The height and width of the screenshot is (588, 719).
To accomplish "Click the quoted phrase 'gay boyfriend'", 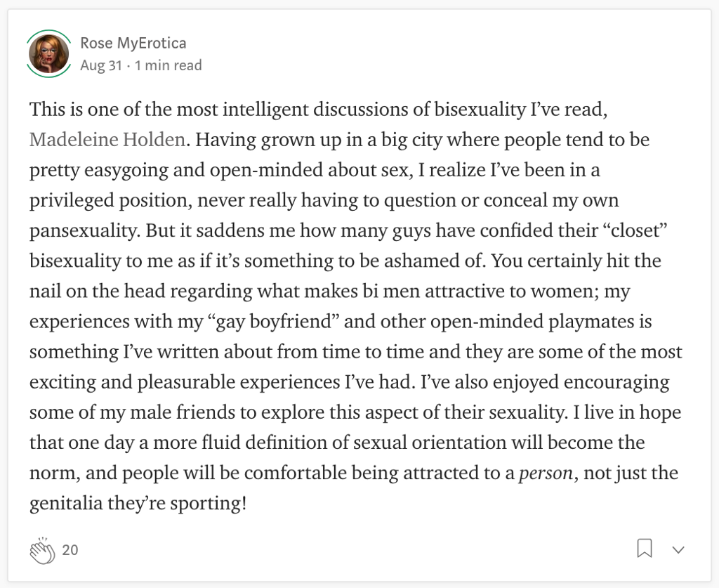I will click(x=273, y=322).
